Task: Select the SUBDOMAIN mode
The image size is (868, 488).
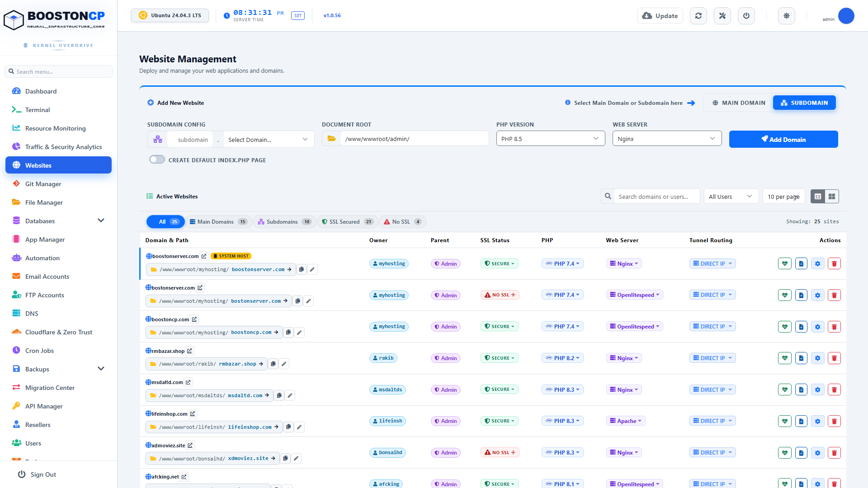Action: pos(804,103)
